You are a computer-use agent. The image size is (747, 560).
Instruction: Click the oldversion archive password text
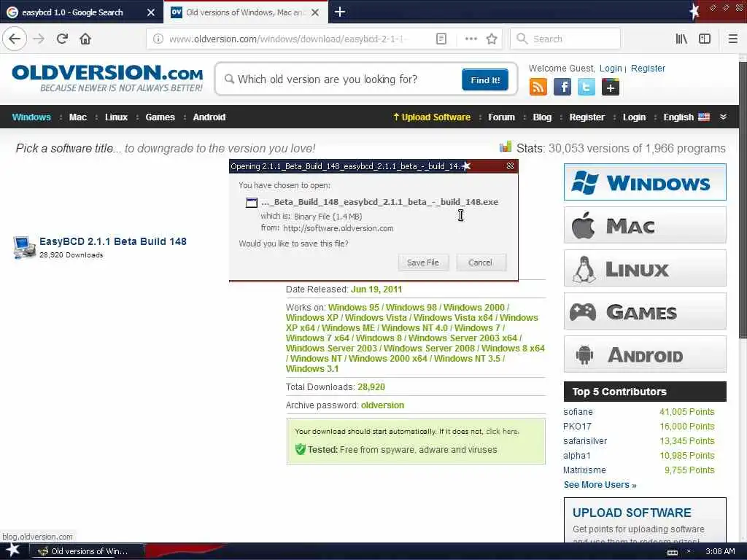pyautogui.click(x=382, y=405)
